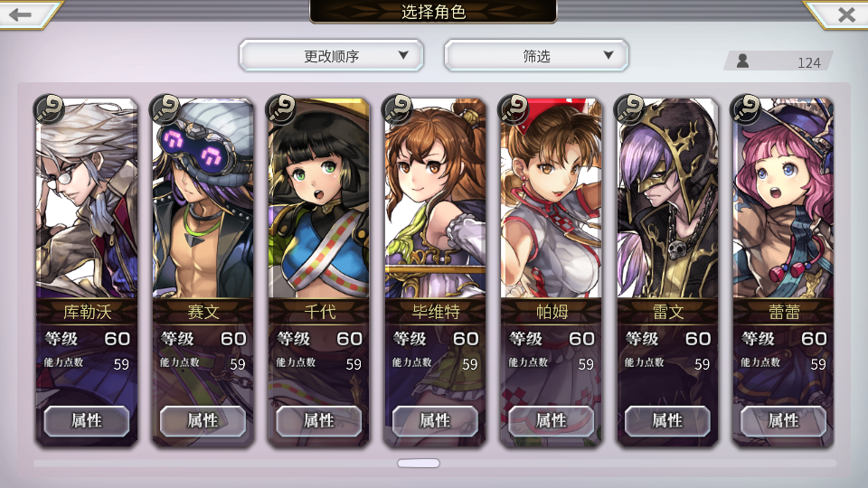Click the horizontal scrollbar handle

419,463
